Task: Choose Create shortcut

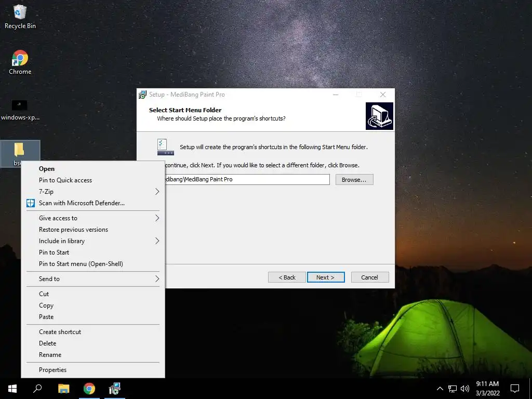Action: pos(93,332)
